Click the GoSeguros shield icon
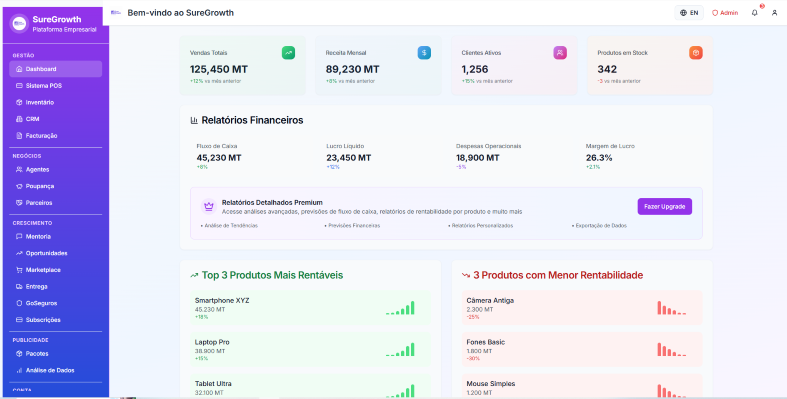Viewport: 787px width, 399px height. coord(19,303)
